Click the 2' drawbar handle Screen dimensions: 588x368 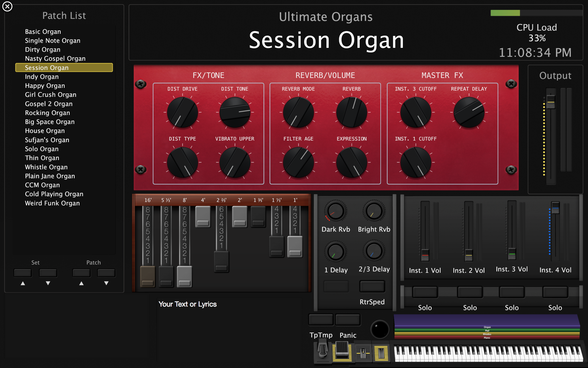(240, 217)
